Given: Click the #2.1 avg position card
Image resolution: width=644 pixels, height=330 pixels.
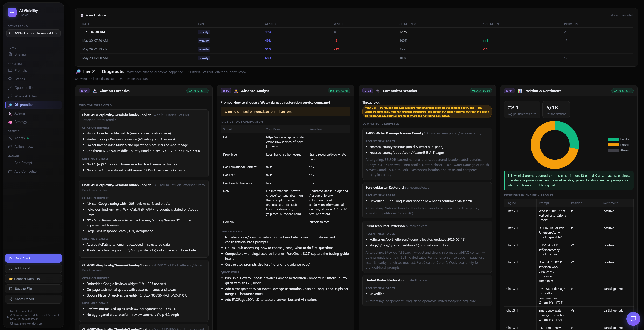Looking at the screenshot, I should [522, 110].
